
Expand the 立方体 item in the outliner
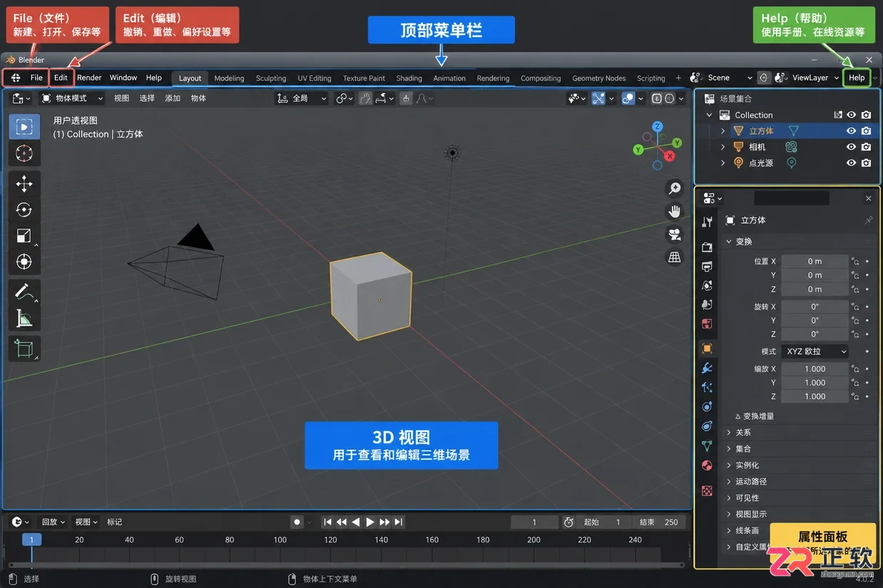(x=723, y=131)
